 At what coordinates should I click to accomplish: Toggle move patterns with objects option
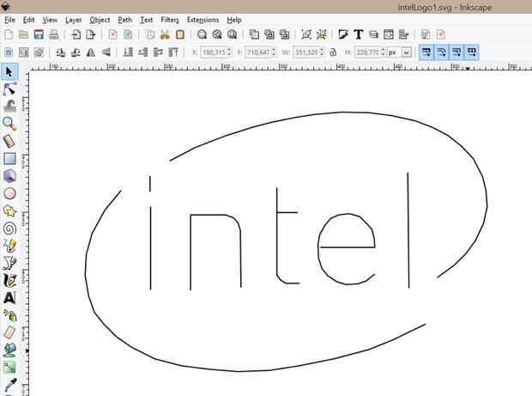[x=472, y=52]
